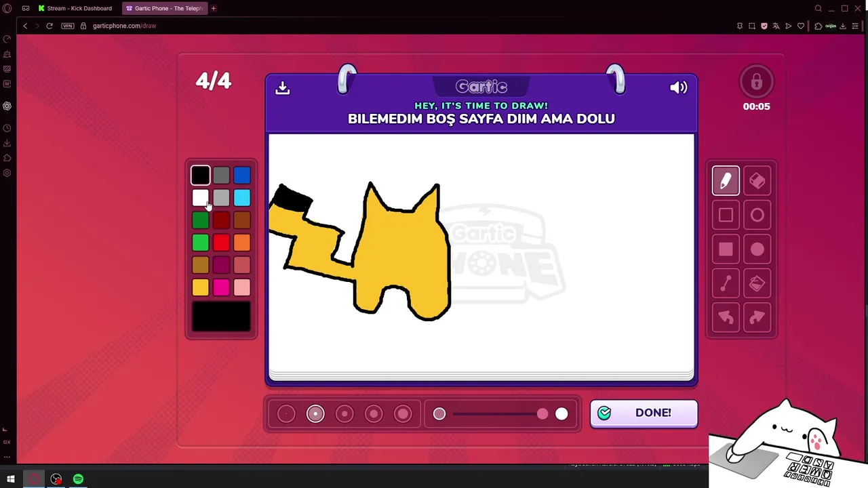
Task: Open the Windows Start menu
Action: 11,479
